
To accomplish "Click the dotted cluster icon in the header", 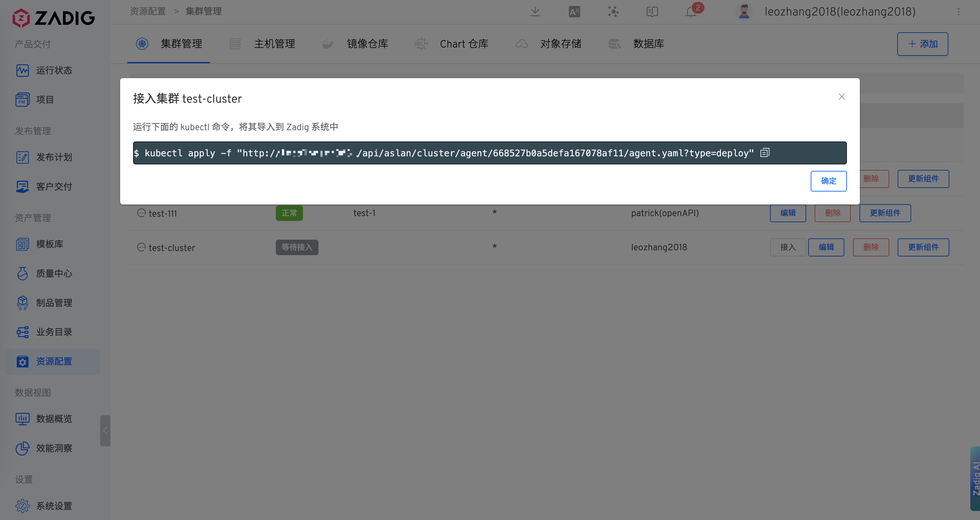I will [x=613, y=12].
